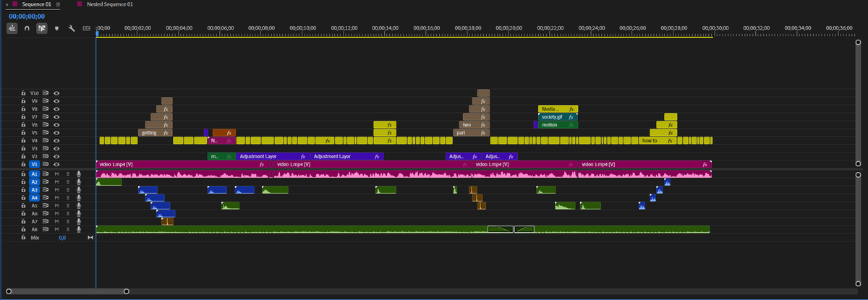The height and width of the screenshot is (300, 868).
Task: Toggle sync lock for track A6
Action: (x=45, y=213)
